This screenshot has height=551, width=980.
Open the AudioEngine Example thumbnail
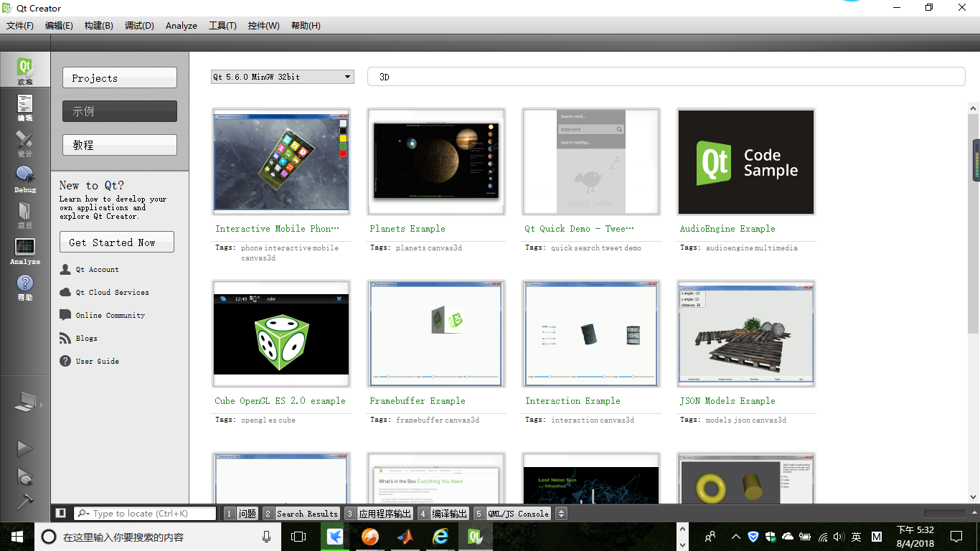tap(746, 161)
